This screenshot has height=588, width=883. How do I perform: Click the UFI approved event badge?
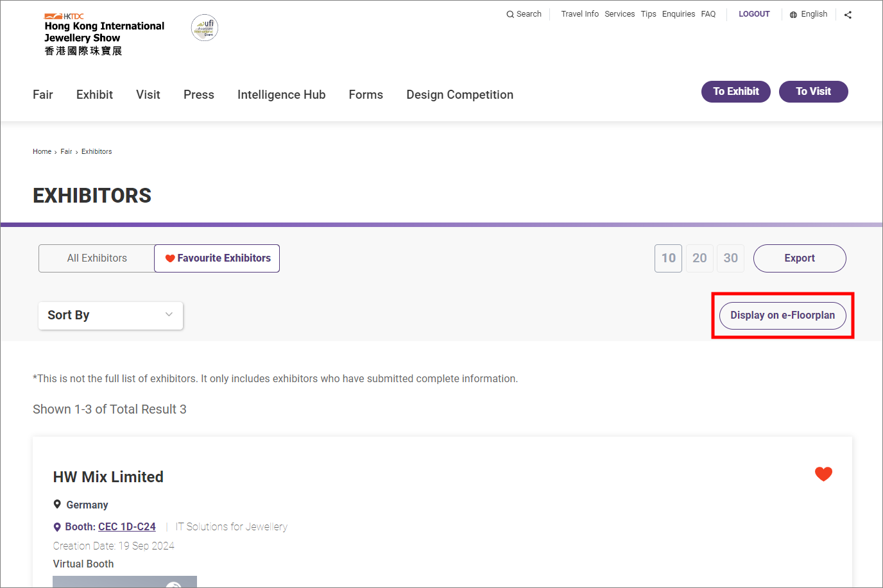click(x=205, y=28)
